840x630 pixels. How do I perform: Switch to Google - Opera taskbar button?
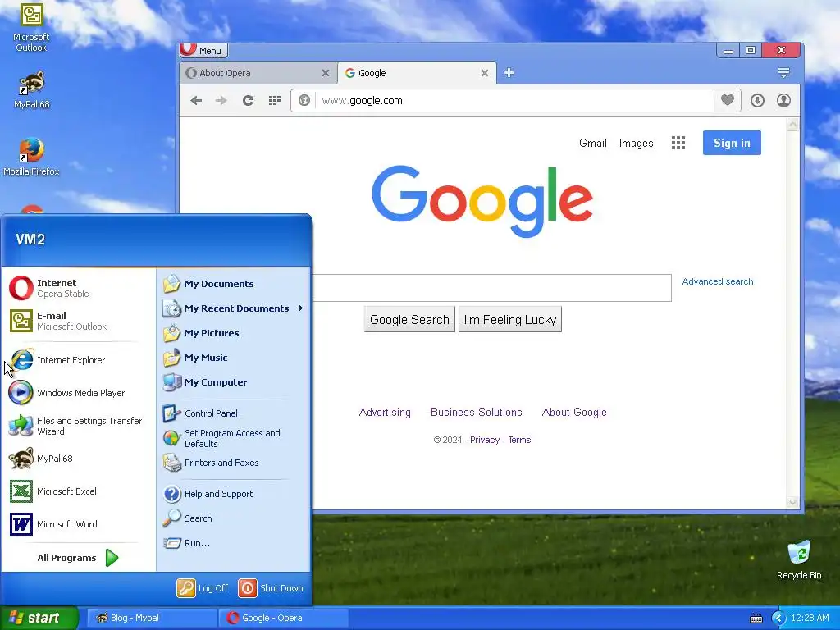click(x=283, y=618)
